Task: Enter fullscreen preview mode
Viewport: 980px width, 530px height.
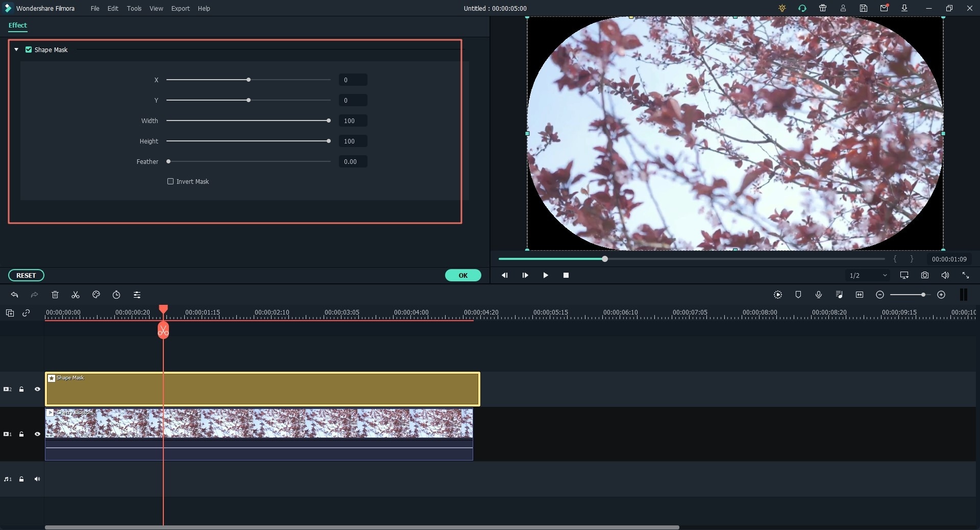Action: pos(966,275)
